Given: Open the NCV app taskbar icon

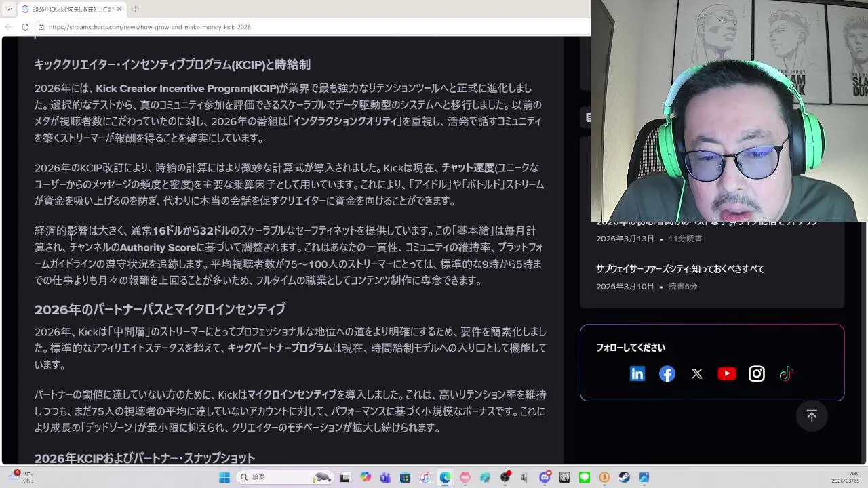Looking at the screenshot, I should tap(564, 477).
